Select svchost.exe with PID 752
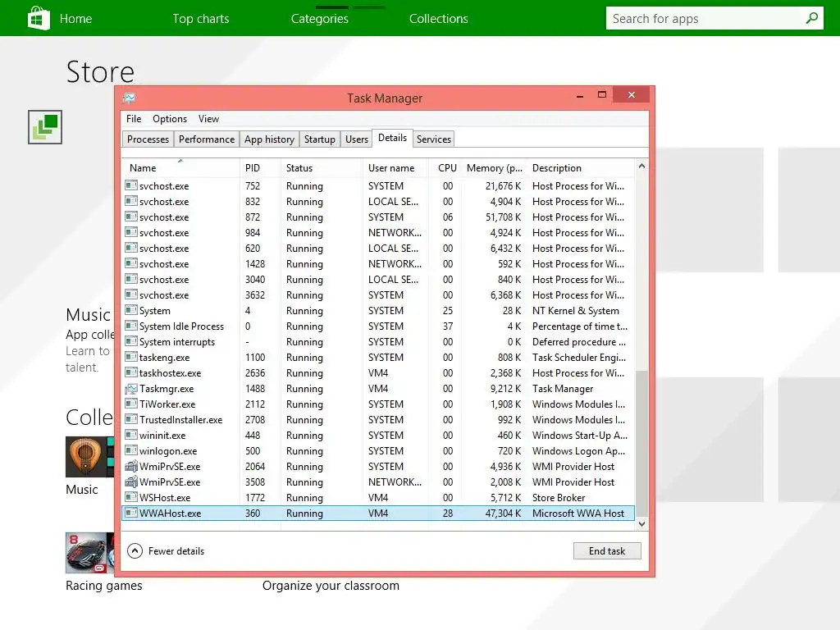840x630 pixels. (378, 186)
